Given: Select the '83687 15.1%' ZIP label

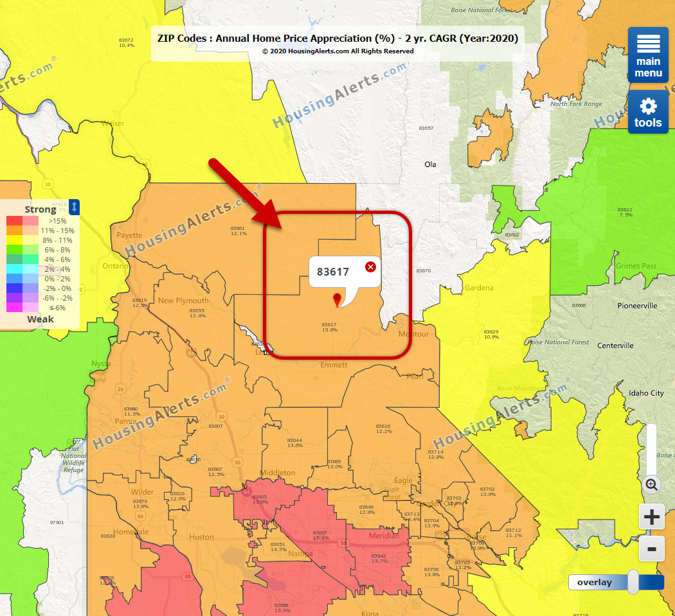Looking at the screenshot, I should pos(320,535).
